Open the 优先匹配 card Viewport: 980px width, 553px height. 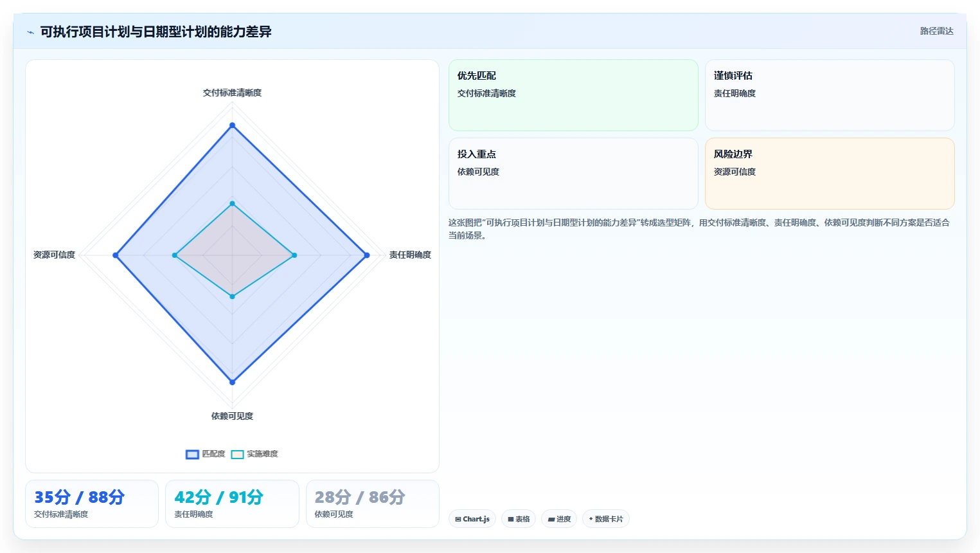pyautogui.click(x=573, y=95)
